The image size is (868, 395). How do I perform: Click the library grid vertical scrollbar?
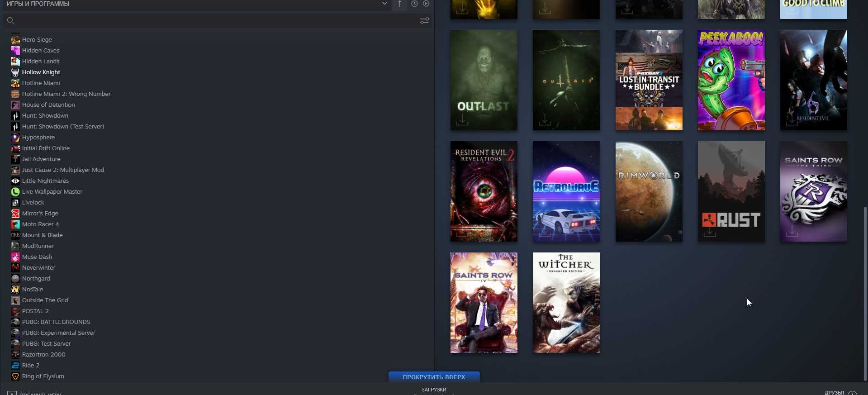point(865,294)
